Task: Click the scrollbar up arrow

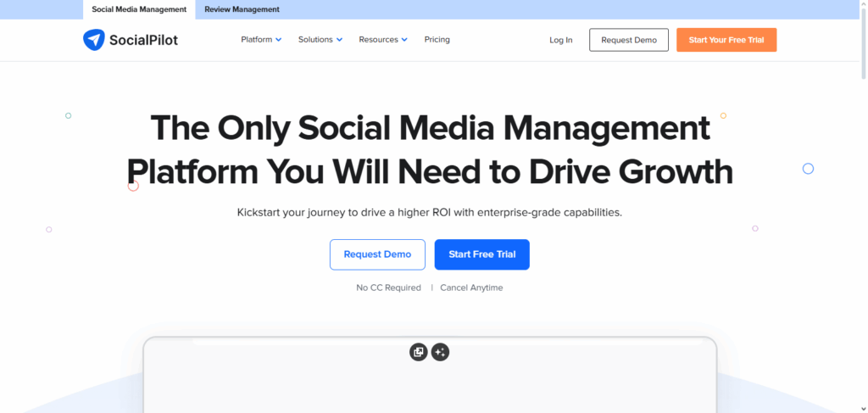Action: pos(864,4)
